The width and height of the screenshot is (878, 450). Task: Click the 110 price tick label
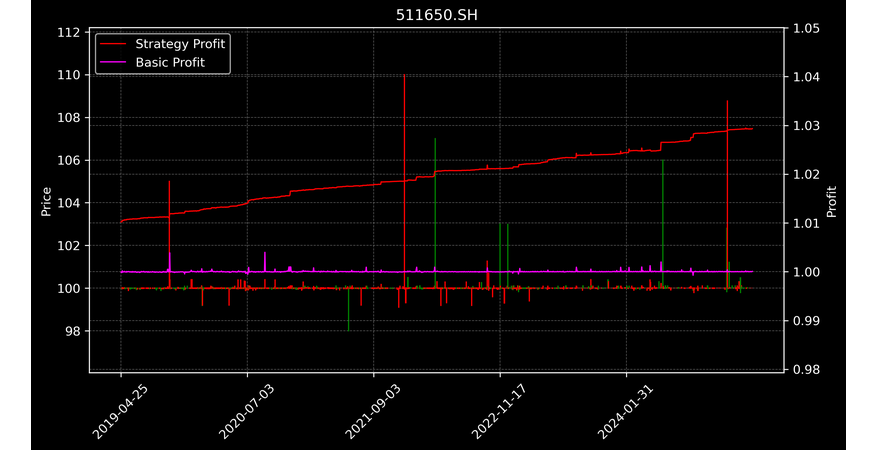(x=68, y=75)
